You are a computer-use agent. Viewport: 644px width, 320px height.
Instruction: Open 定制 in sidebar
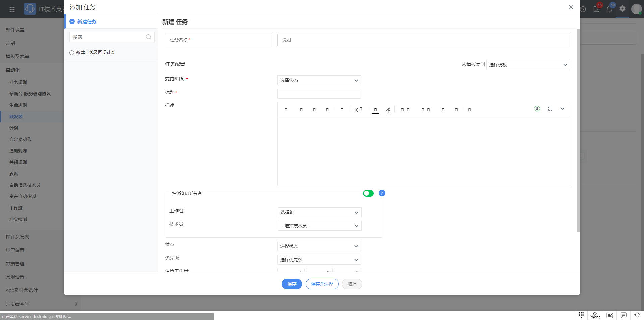10,43
